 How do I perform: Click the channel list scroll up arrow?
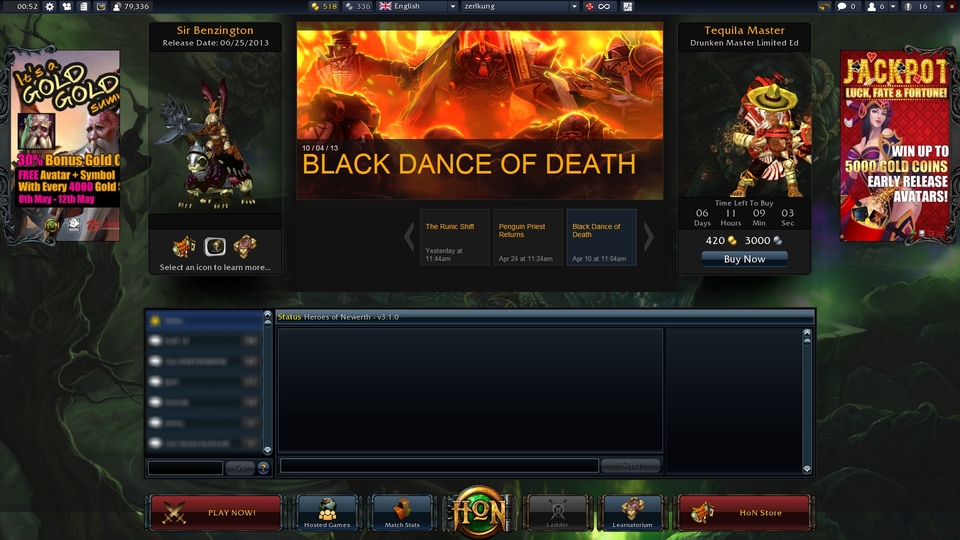268,315
